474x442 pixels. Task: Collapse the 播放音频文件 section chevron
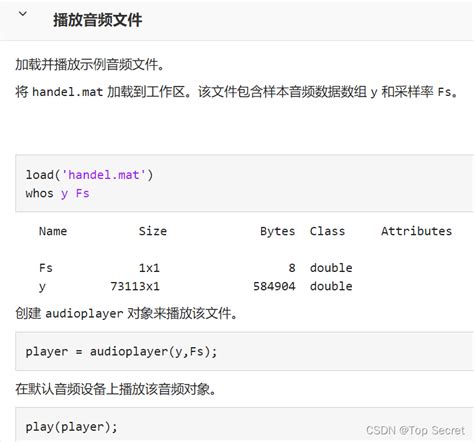coord(23,14)
